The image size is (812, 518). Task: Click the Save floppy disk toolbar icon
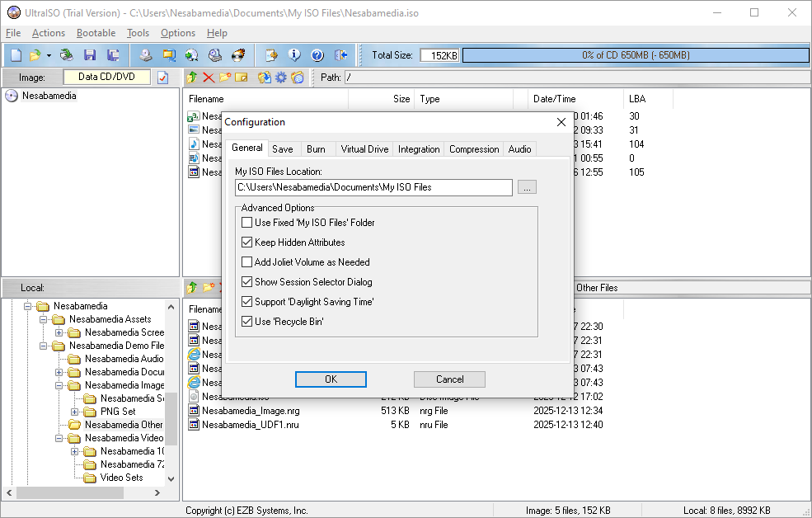90,55
